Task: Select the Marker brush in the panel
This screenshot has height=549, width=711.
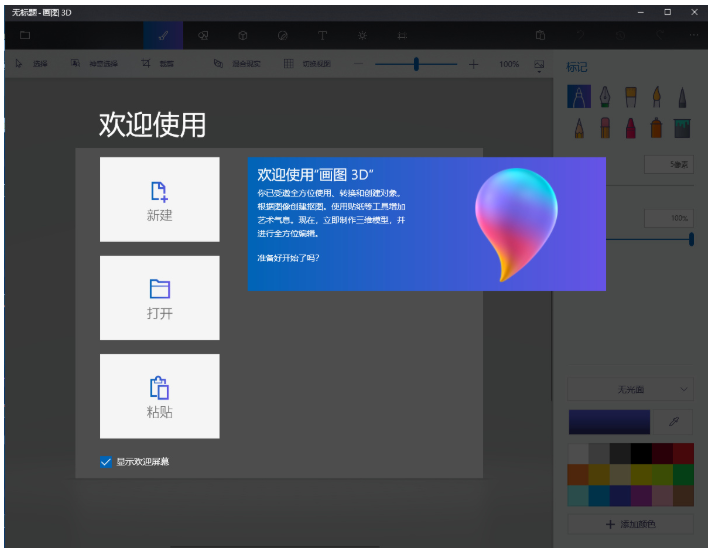Action: pos(578,96)
